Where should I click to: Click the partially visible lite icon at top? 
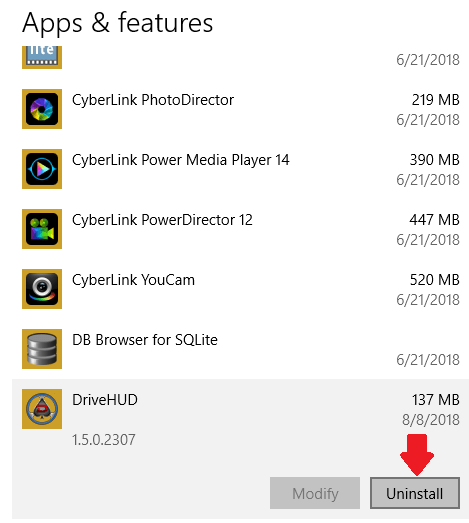pos(42,57)
